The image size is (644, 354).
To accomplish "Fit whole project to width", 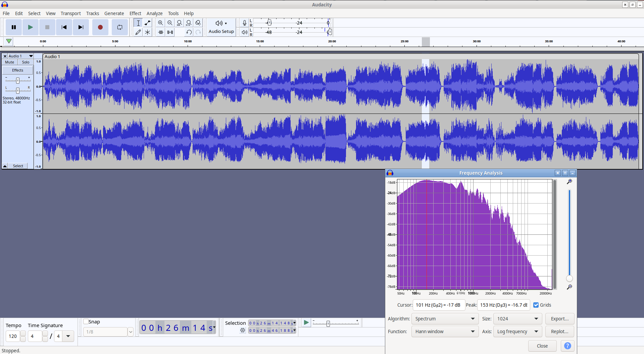I will (x=189, y=23).
